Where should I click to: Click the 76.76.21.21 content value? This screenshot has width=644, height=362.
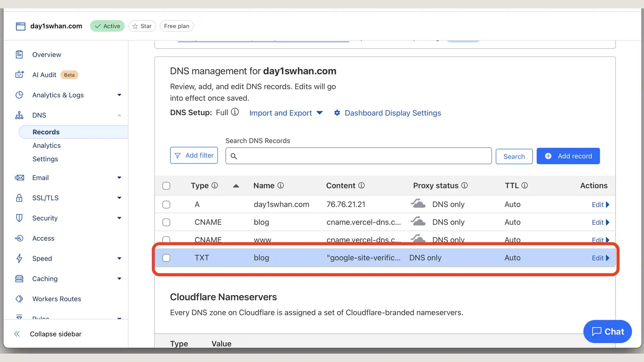346,204
